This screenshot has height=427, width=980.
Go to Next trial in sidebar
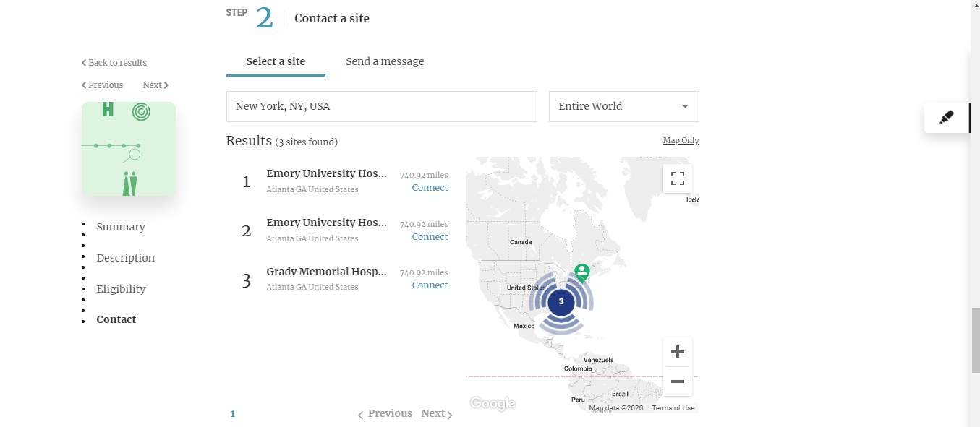(155, 85)
